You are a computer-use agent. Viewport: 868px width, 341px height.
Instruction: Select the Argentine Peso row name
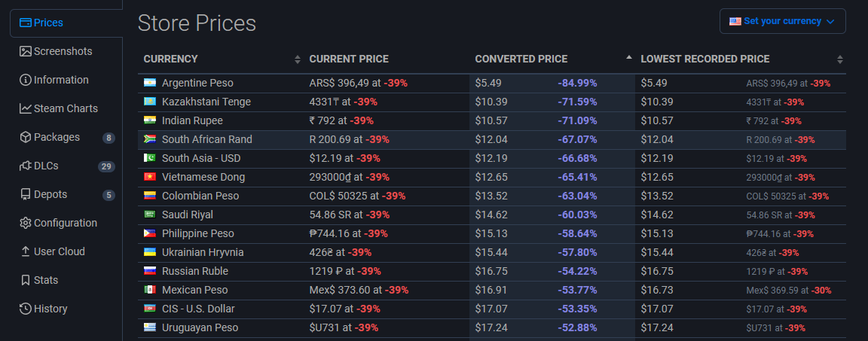(197, 84)
